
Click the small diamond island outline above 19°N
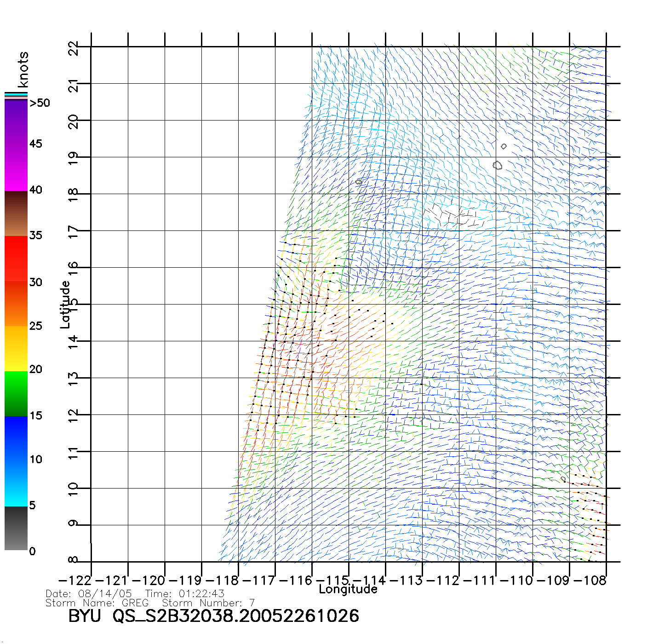tap(504, 146)
